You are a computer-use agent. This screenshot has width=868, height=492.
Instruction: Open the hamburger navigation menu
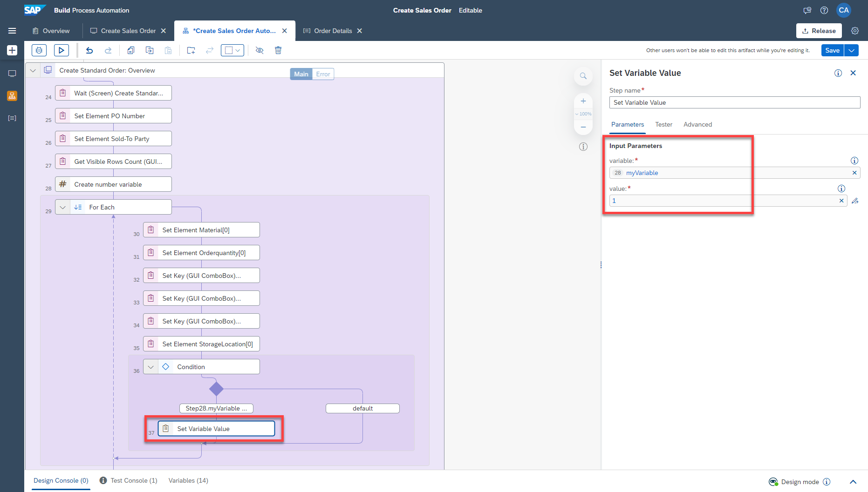point(12,31)
